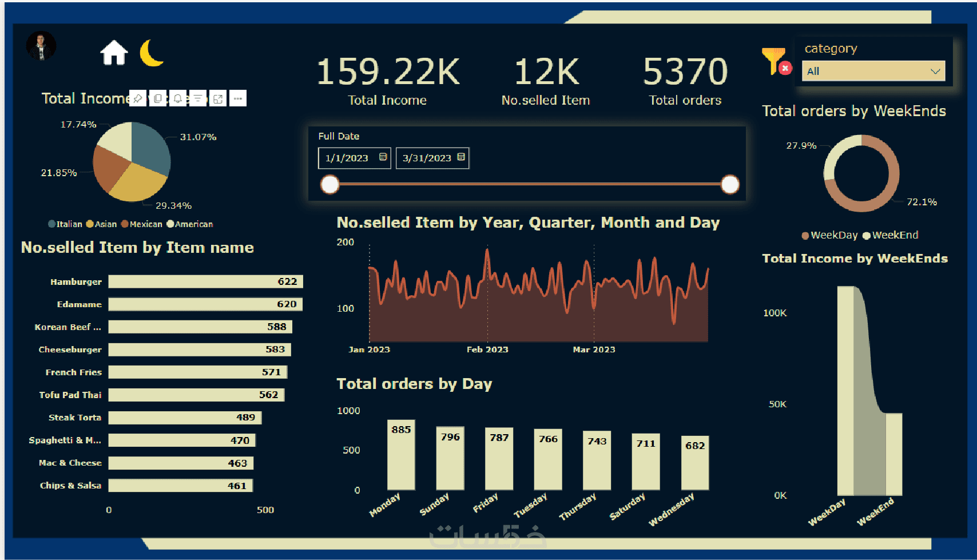Screen dimensions: 977x560
Task: Click the Mar 2023 axis label
Action: point(594,349)
